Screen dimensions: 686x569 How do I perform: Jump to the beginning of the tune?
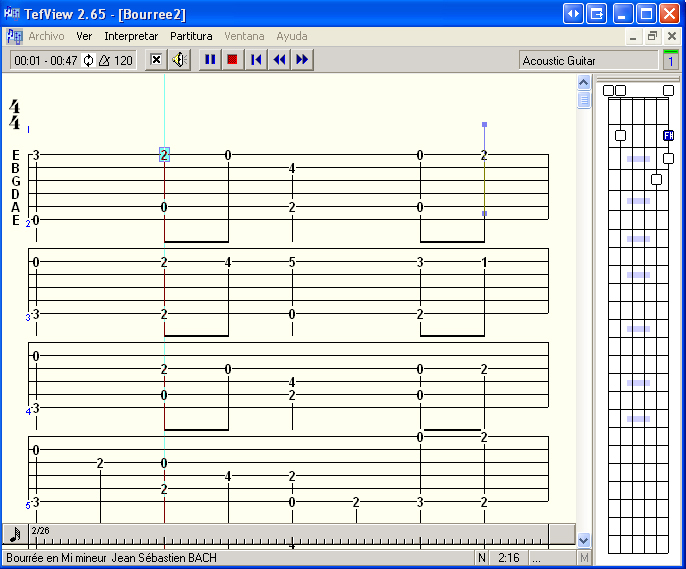pos(256,60)
